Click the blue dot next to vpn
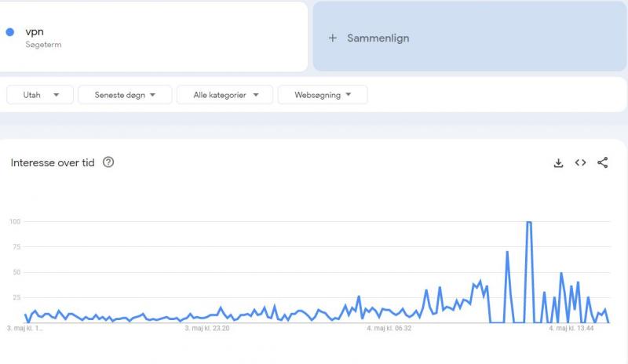The image size is (628, 364). coord(10,32)
